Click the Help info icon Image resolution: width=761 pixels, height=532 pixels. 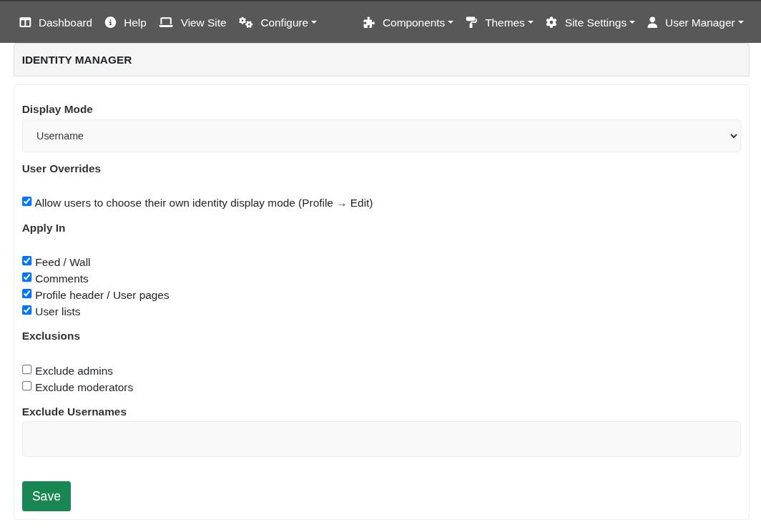pos(110,22)
